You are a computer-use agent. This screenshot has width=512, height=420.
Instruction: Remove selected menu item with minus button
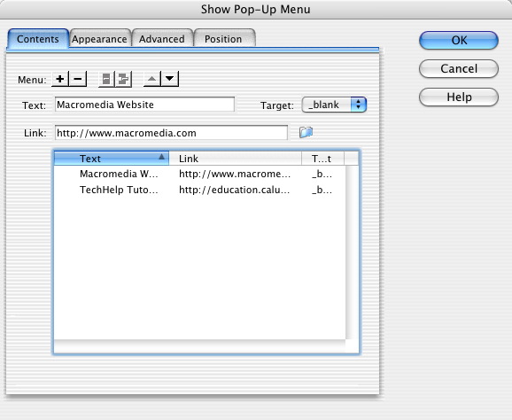tap(78, 79)
